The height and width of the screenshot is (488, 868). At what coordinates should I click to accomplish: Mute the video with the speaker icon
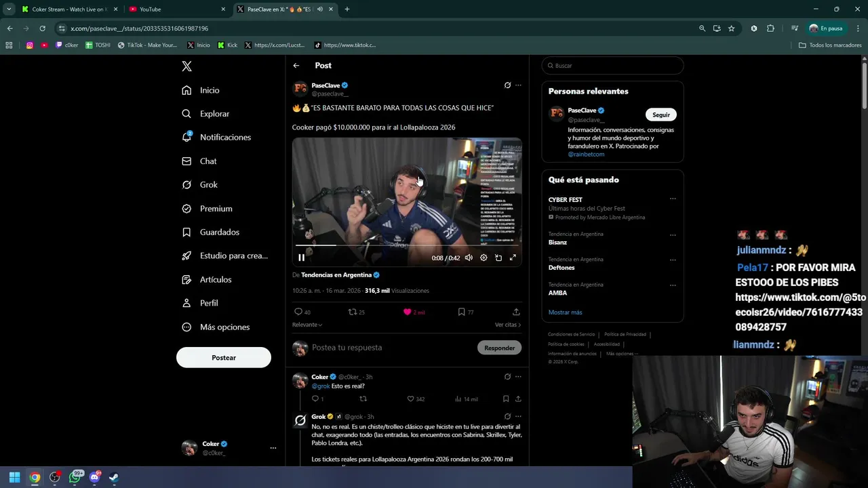coord(469,258)
